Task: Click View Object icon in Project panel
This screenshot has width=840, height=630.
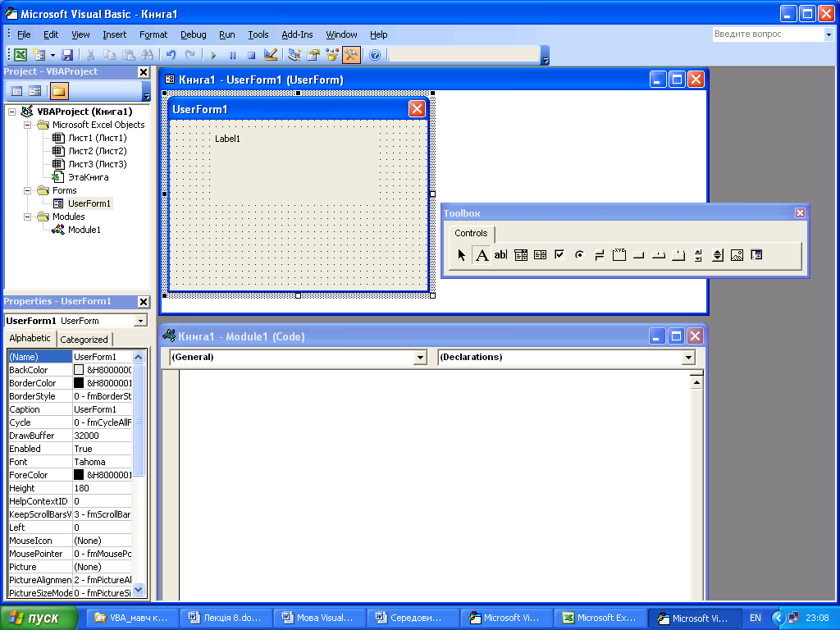Action: tap(35, 91)
